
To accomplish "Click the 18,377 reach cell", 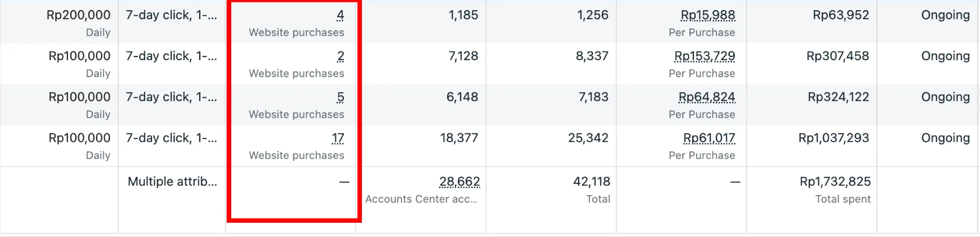I will click(x=459, y=138).
